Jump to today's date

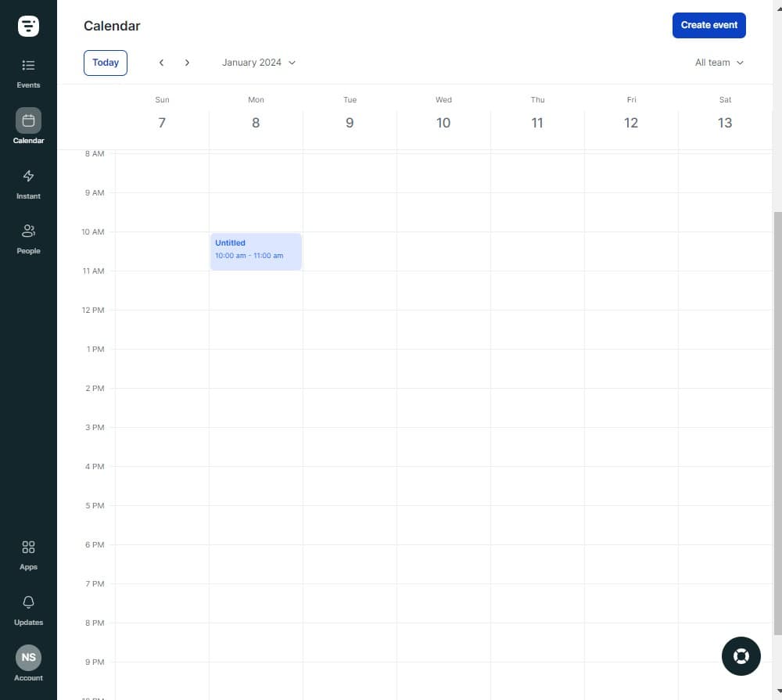coord(105,63)
